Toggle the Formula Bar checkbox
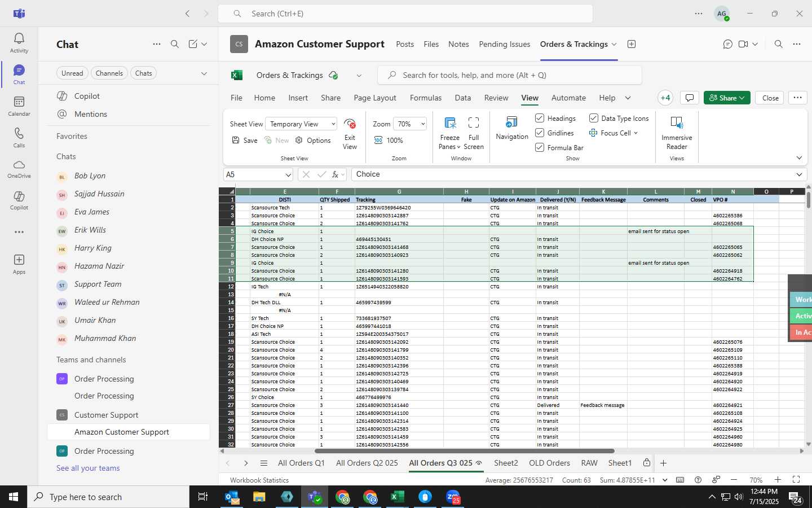Image resolution: width=812 pixels, height=508 pixels. tap(540, 147)
